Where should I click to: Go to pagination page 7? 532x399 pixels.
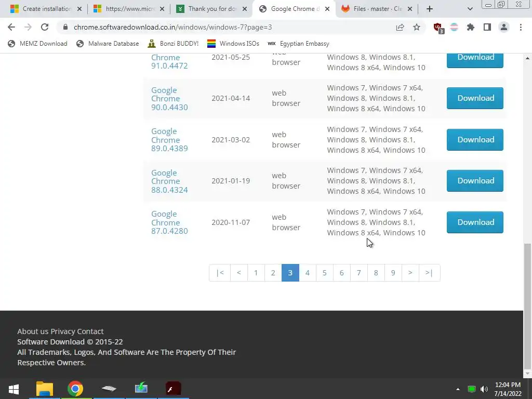(359, 273)
